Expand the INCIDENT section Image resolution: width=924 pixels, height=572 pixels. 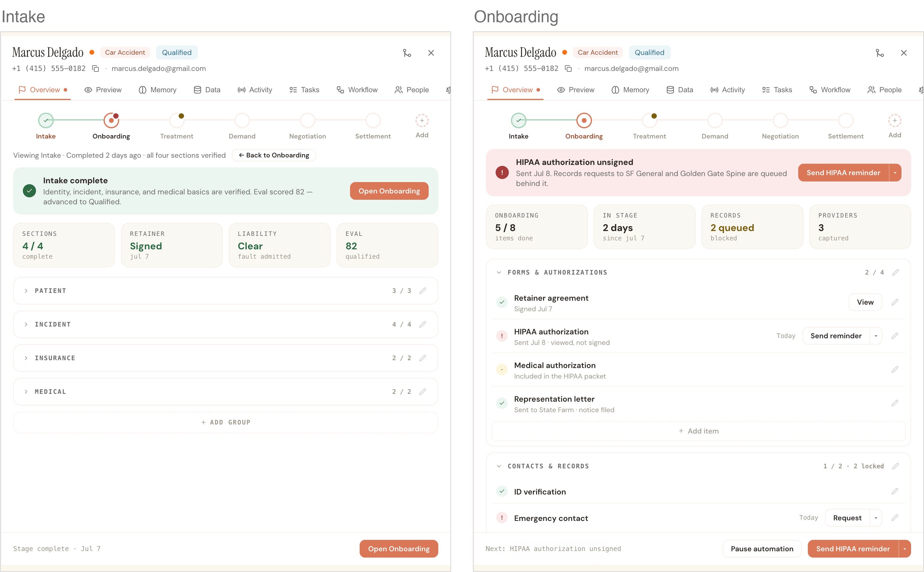[x=26, y=324]
